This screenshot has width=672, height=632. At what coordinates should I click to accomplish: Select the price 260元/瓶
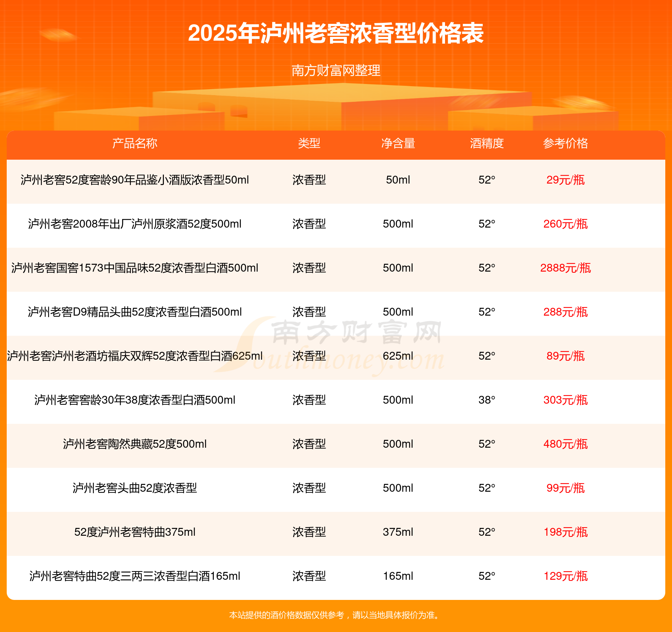click(x=566, y=224)
